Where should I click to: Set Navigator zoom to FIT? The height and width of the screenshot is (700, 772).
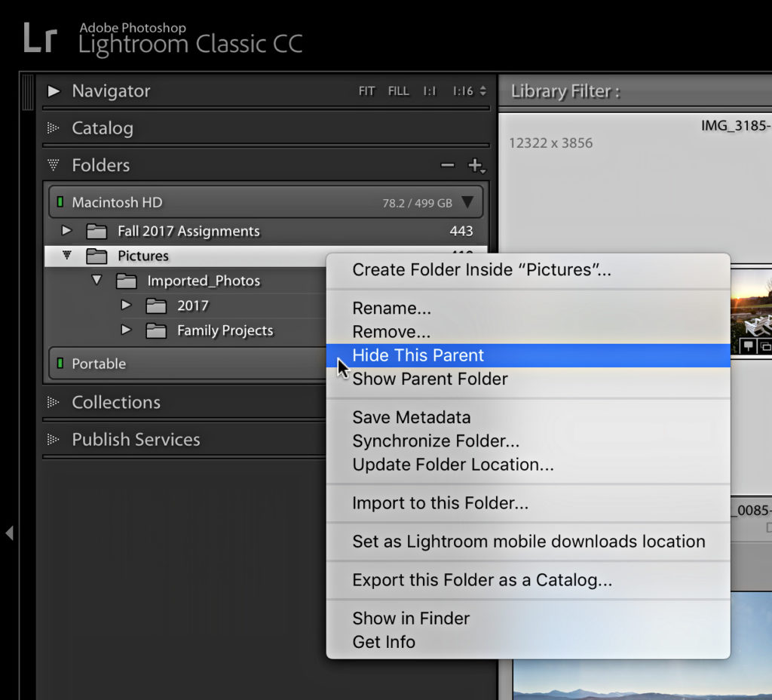[x=366, y=91]
